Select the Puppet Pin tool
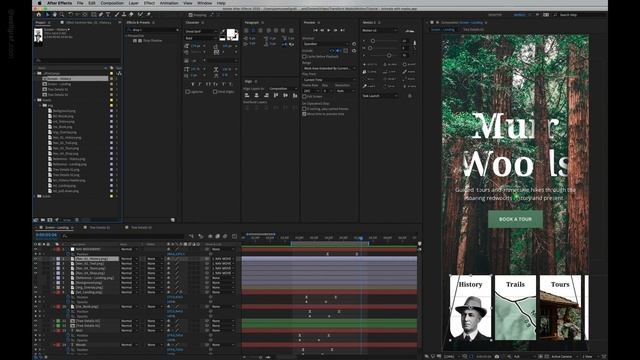The width and height of the screenshot is (640, 360). click(148, 15)
